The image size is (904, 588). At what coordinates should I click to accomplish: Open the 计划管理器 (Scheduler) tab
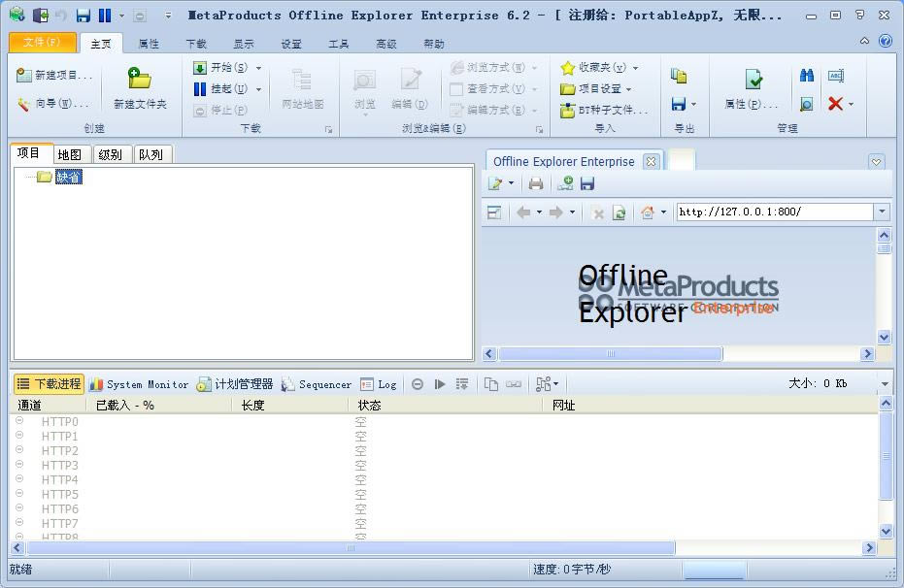[x=235, y=384]
